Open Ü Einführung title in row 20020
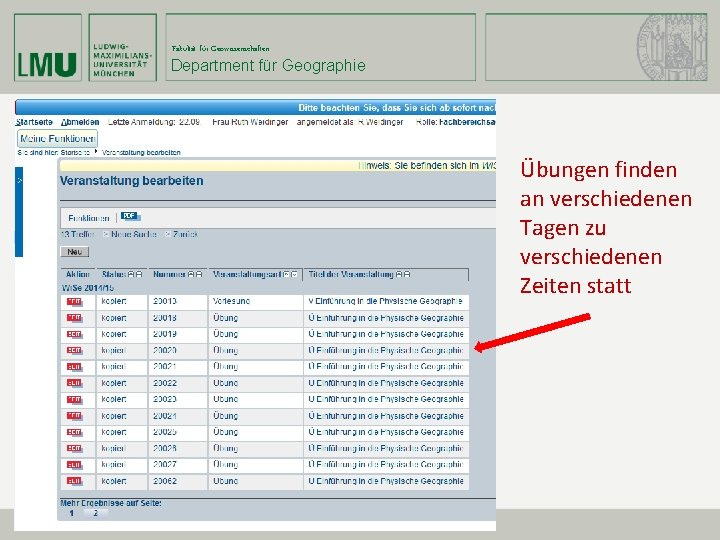Screen dimensions: 720x540 pyautogui.click(x=386, y=350)
